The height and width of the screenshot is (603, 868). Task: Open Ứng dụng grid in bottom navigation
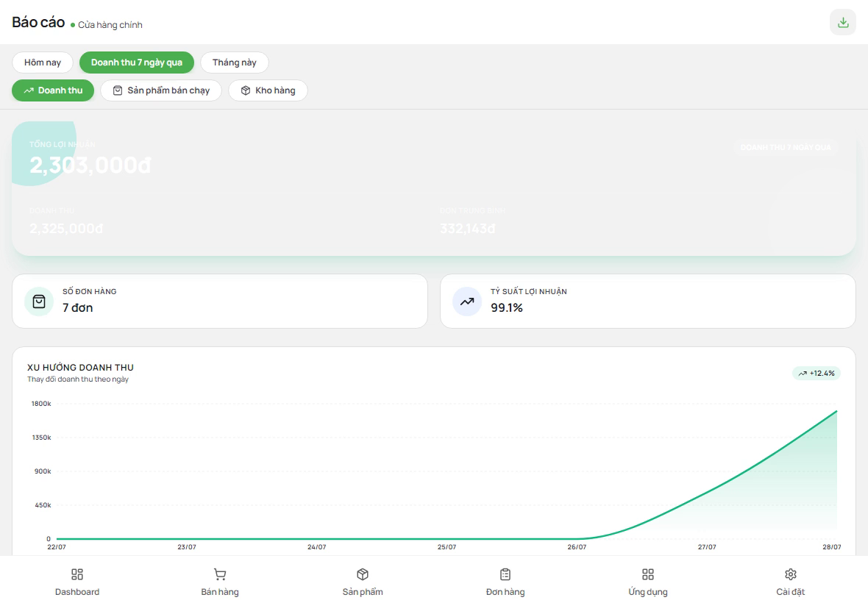647,582
